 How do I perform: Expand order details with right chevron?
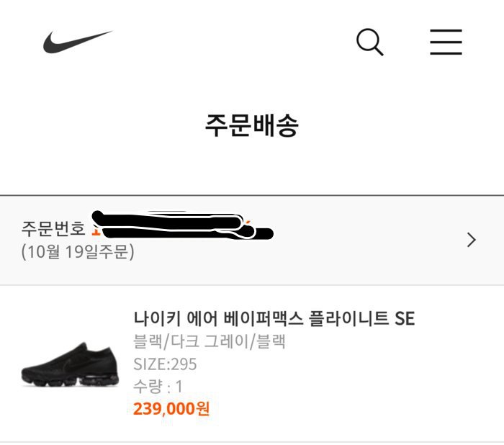pyautogui.click(x=472, y=240)
